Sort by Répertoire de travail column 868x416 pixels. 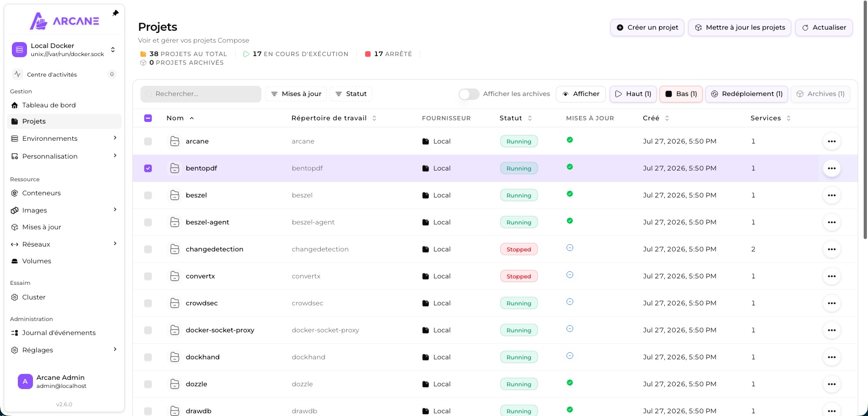click(x=333, y=118)
